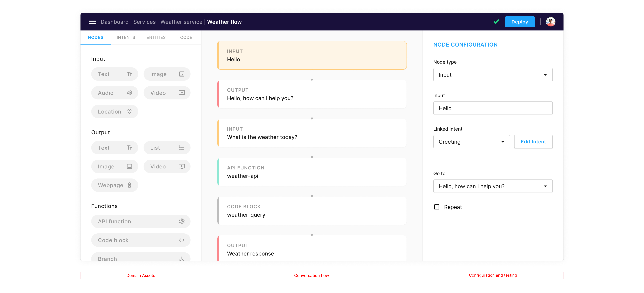Click the Input field containing Hello
The image size is (644, 293).
pos(493,108)
